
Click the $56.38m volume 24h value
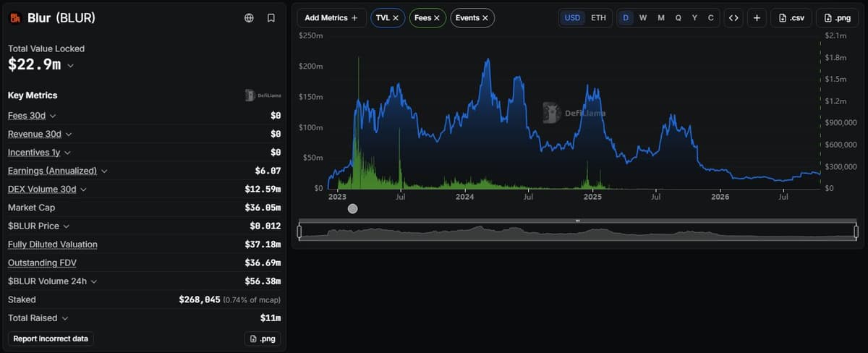[x=263, y=281]
